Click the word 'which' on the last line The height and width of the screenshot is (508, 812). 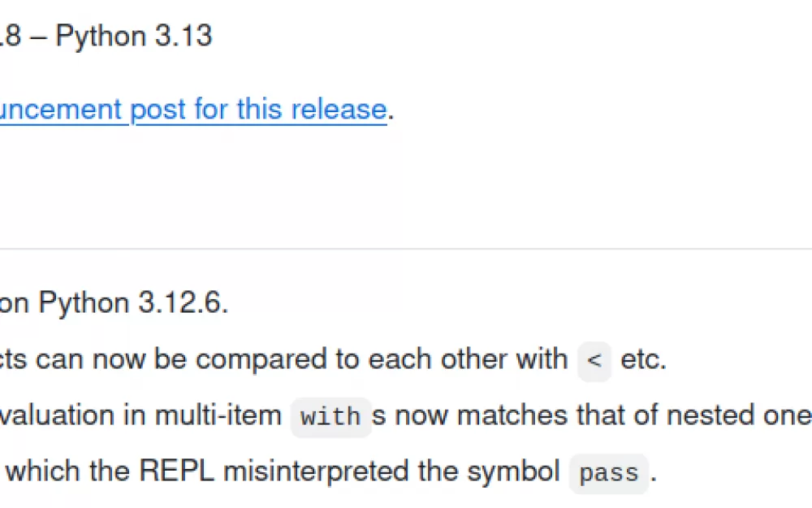point(43,471)
